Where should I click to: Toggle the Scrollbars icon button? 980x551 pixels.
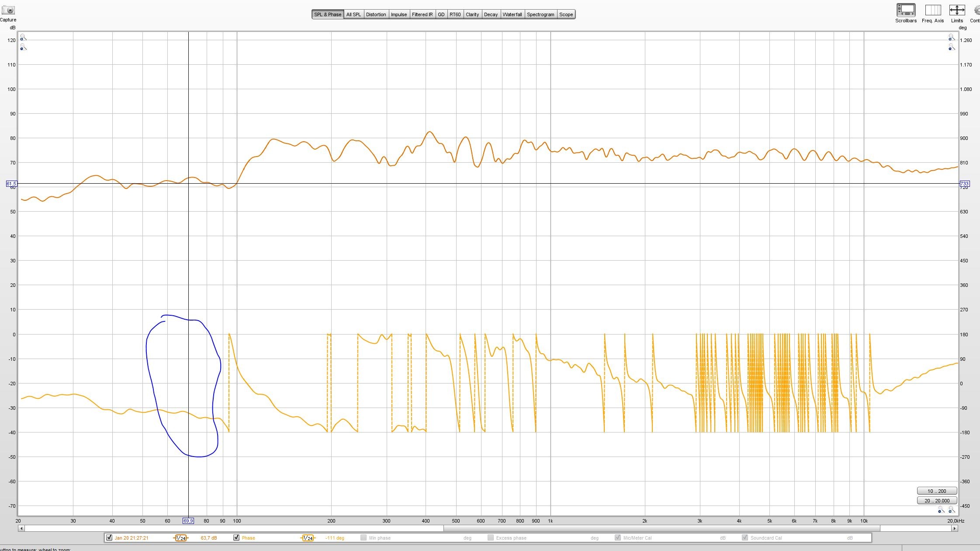pos(906,10)
